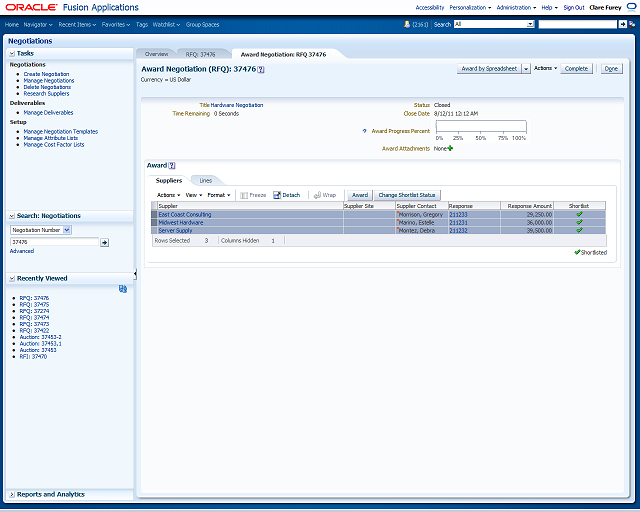
Task: Open Manage Cost Factor Lists link
Action: 54,145
